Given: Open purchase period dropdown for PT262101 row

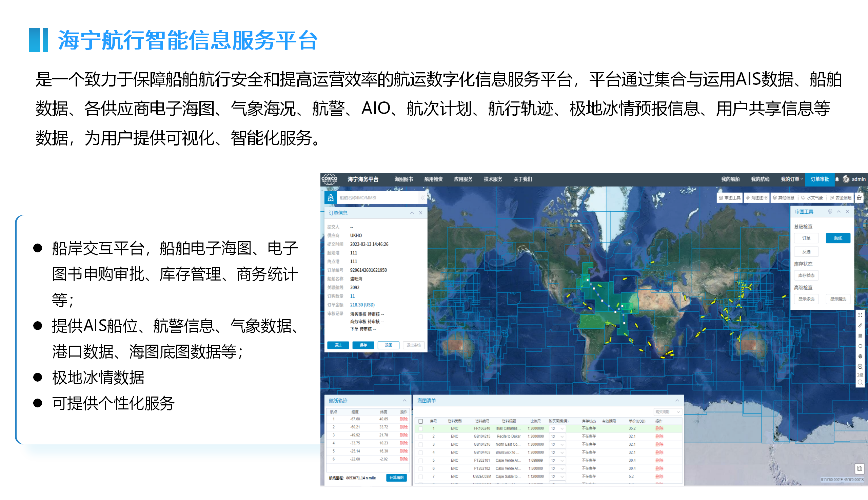Looking at the screenshot, I should pos(557,461).
